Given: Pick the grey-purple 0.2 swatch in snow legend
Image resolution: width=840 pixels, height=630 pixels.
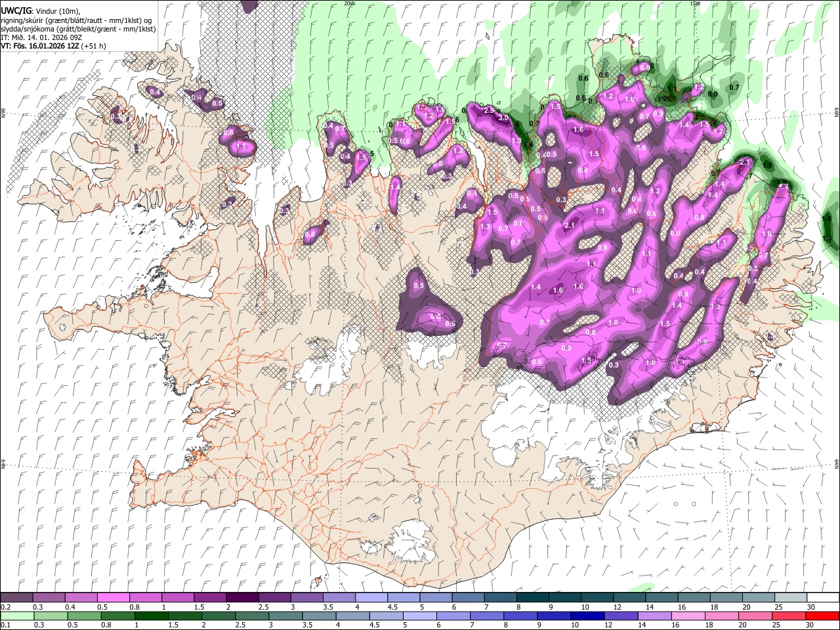Looking at the screenshot, I should click(16, 597).
